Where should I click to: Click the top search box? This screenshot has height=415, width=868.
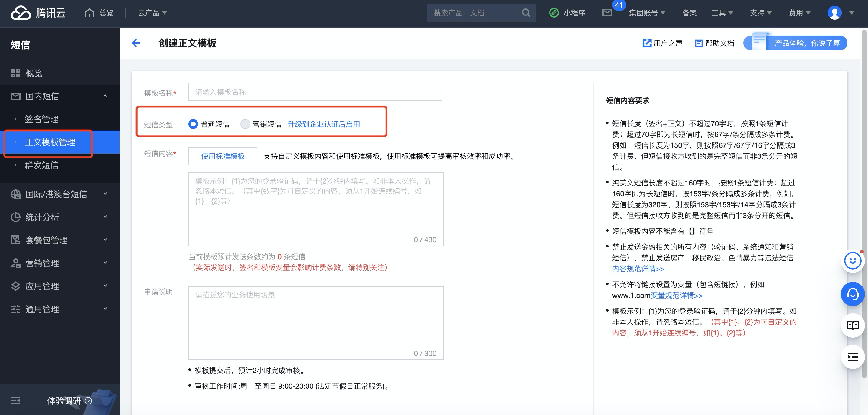pyautogui.click(x=481, y=13)
